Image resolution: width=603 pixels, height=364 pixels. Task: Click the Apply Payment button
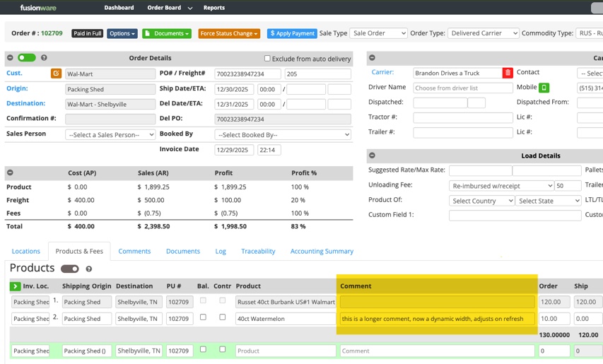coord(292,33)
